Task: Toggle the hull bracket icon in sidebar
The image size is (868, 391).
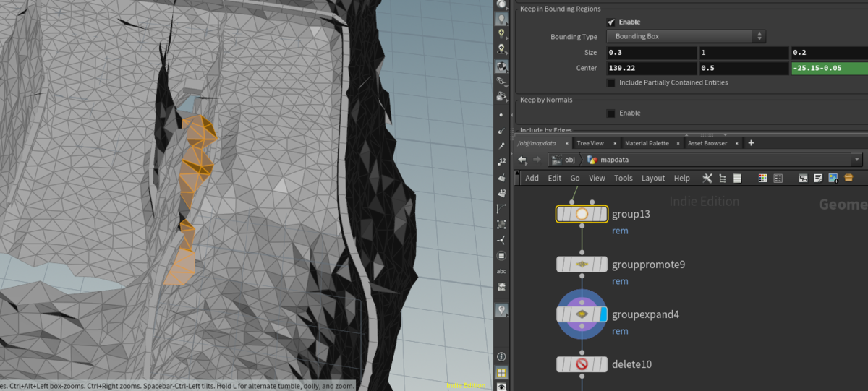Action: 501,209
